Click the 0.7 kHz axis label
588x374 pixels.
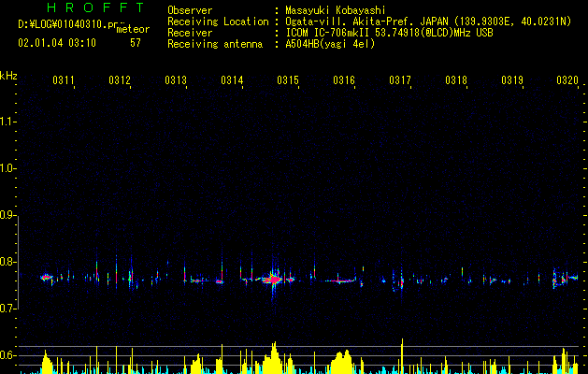point(7,309)
